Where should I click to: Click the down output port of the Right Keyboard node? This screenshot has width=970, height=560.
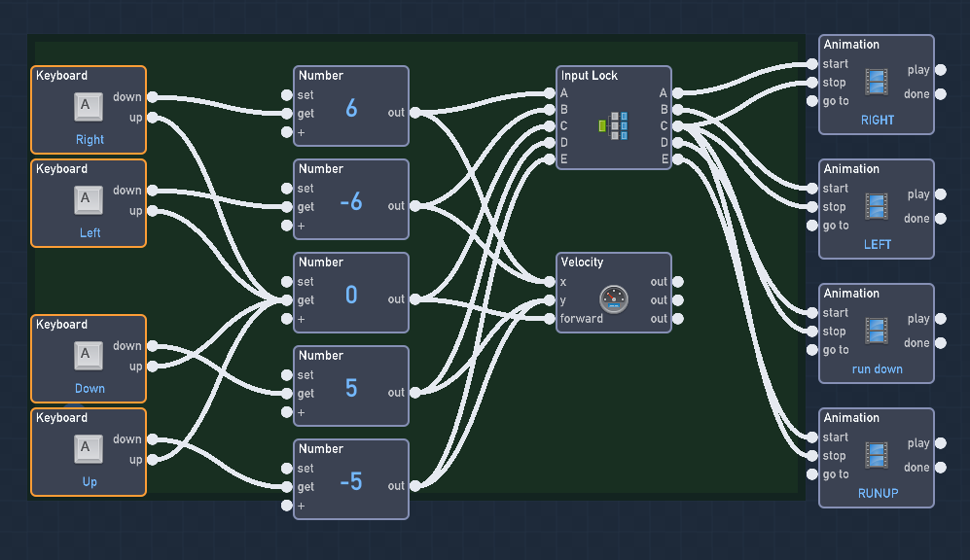point(152,96)
